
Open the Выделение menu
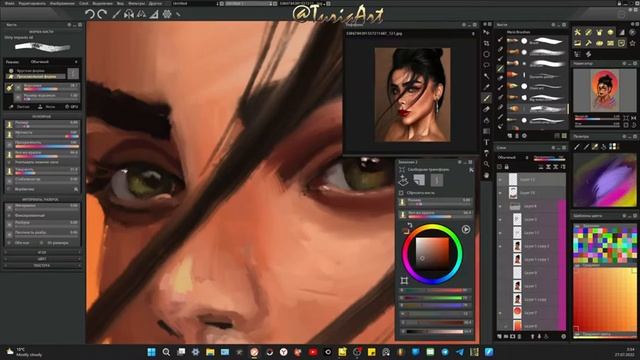[102, 3]
